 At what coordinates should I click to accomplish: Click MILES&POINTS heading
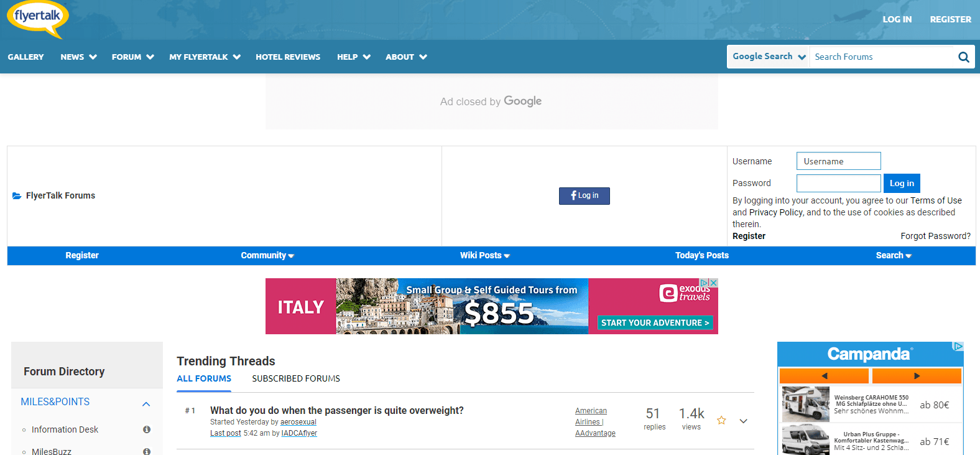click(55, 402)
